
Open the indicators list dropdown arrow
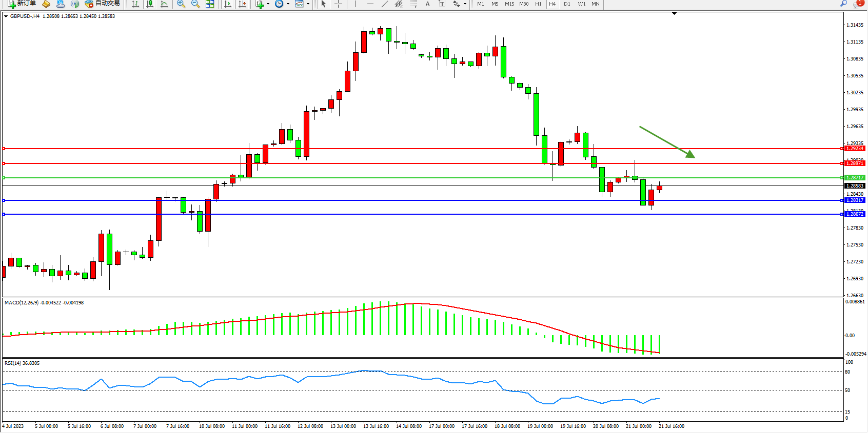(x=268, y=4)
